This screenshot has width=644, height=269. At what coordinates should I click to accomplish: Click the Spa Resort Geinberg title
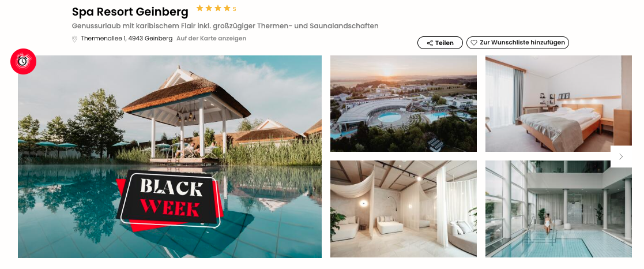tap(130, 12)
